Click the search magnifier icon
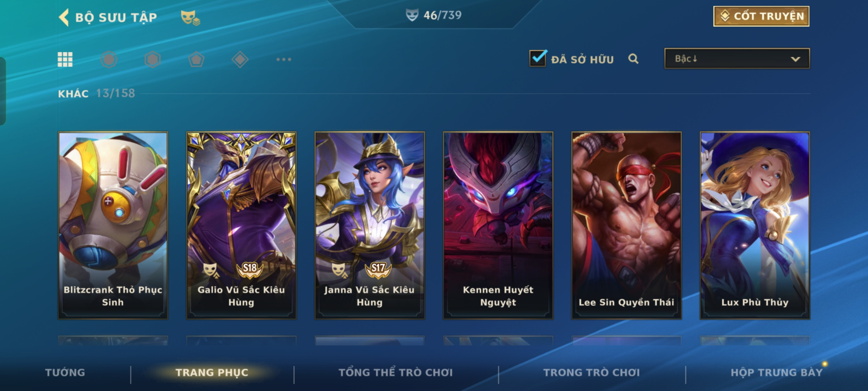The image size is (868, 391). (x=633, y=59)
